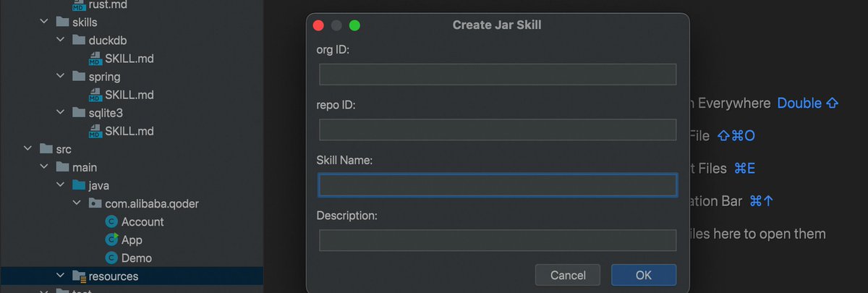Click the com.alibaba.qoder package icon
The height and width of the screenshot is (293, 868).
[x=95, y=203]
